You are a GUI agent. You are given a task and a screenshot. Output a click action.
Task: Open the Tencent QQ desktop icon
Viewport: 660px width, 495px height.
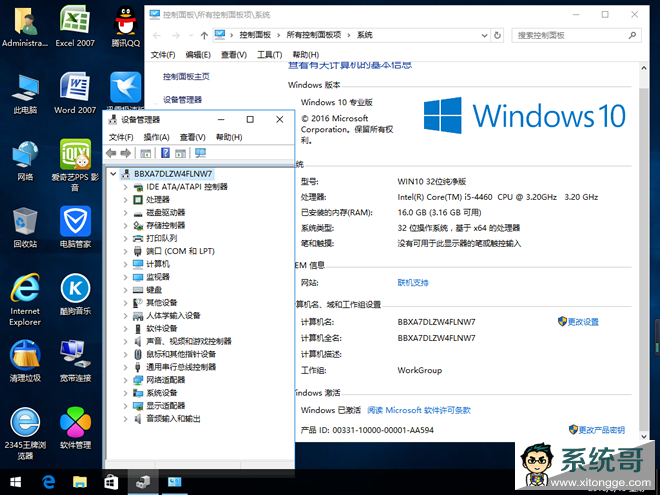click(x=125, y=25)
